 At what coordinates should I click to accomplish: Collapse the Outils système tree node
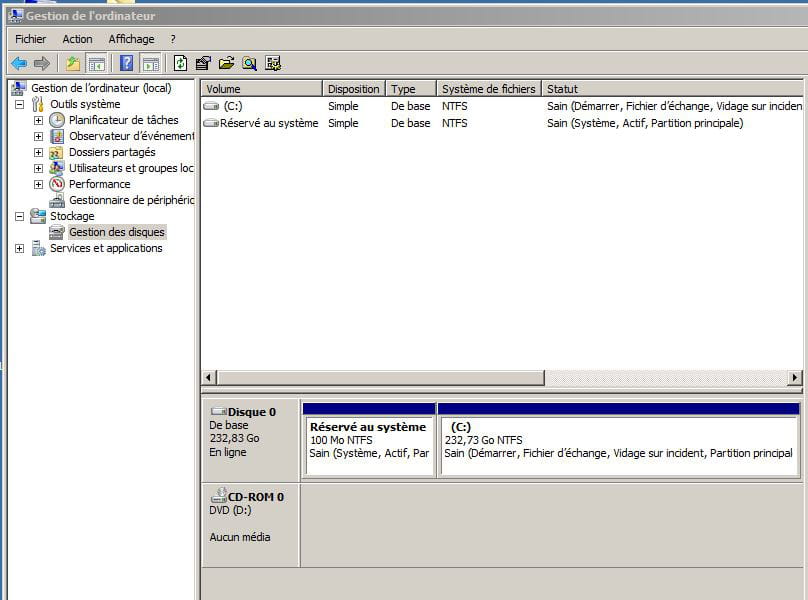point(20,104)
